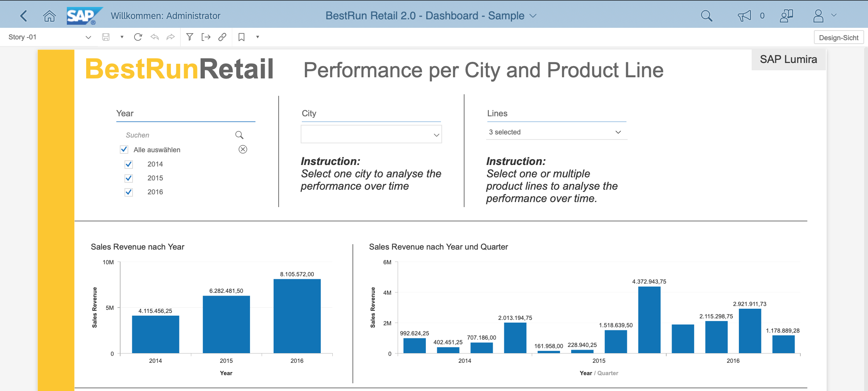Toggle the Alle auswählen checkbox
Screen dimensions: 868x391
click(124, 149)
